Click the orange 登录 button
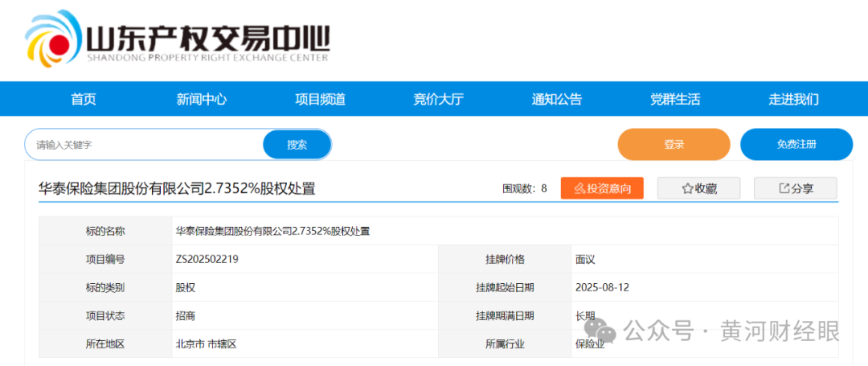The image size is (868, 366). [x=674, y=145]
